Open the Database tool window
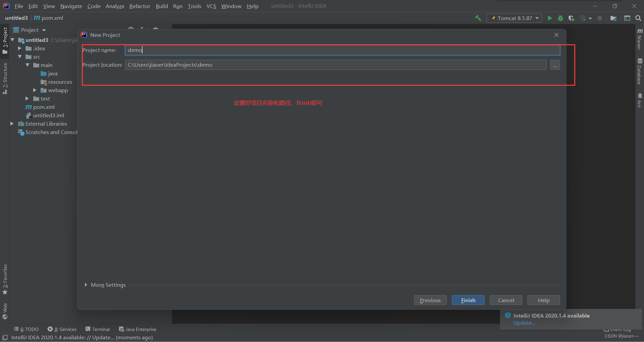The image size is (644, 342). pos(640,71)
